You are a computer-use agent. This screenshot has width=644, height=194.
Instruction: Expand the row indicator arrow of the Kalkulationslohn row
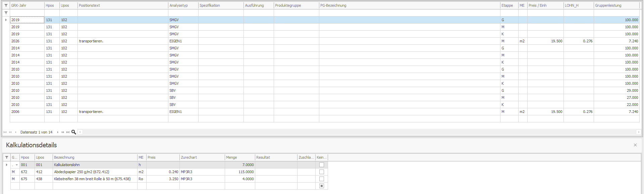pyautogui.click(x=7, y=165)
